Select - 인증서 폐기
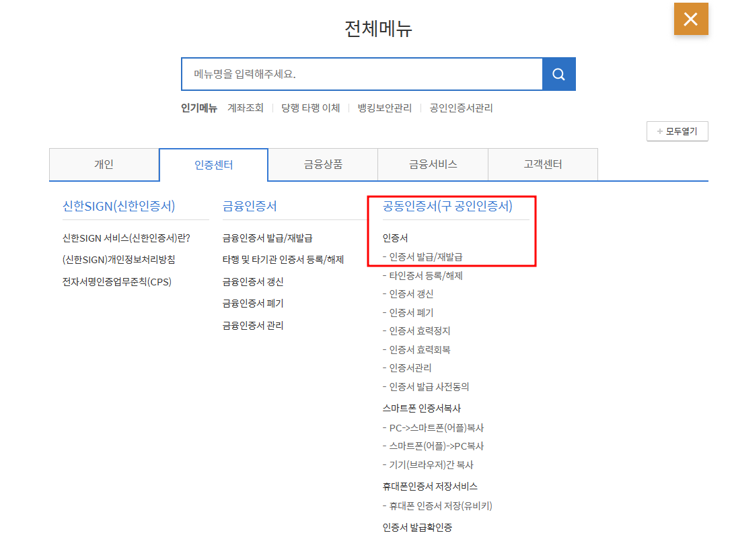This screenshot has height=560, width=732. point(408,312)
